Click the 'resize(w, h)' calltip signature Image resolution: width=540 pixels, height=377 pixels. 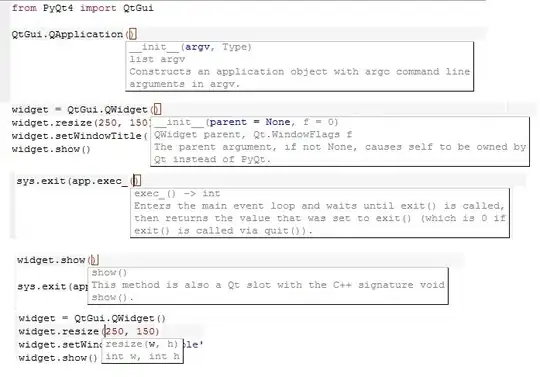pos(142,344)
